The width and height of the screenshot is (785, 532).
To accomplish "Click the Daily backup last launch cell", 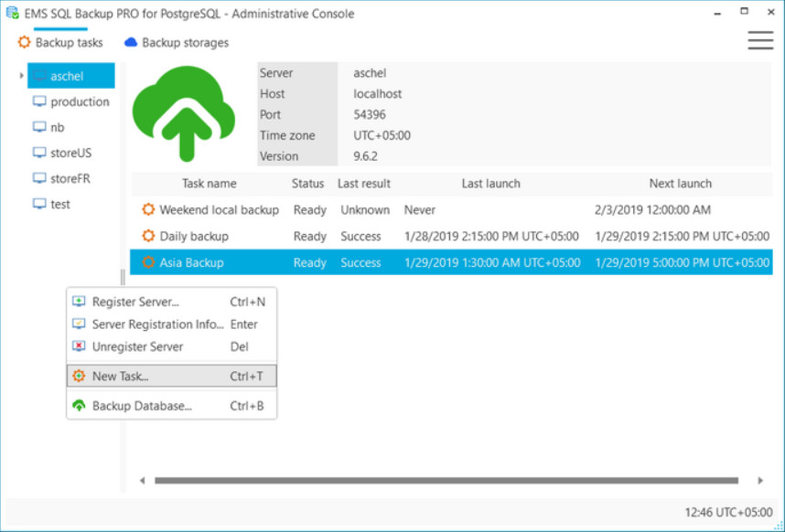I will [491, 236].
